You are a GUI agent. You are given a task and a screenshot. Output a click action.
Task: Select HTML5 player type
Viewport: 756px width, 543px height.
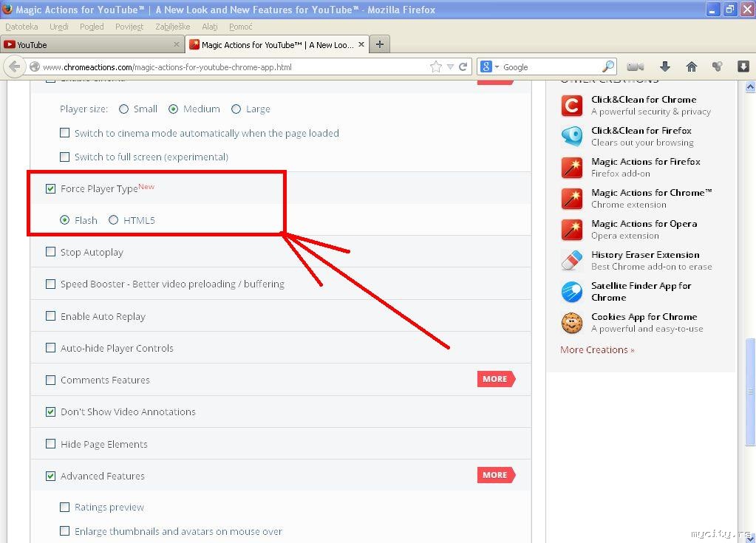point(113,220)
